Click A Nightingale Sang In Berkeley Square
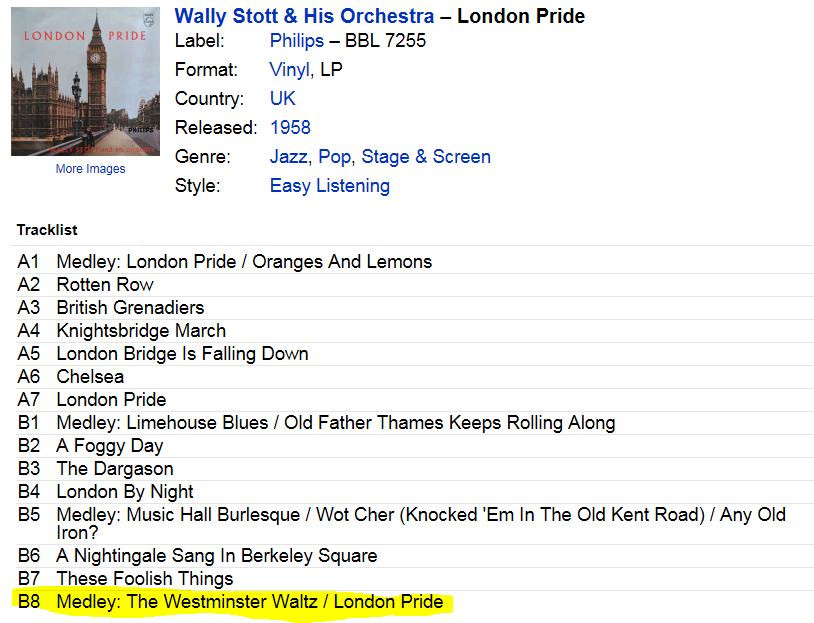814x623 pixels. pos(217,556)
